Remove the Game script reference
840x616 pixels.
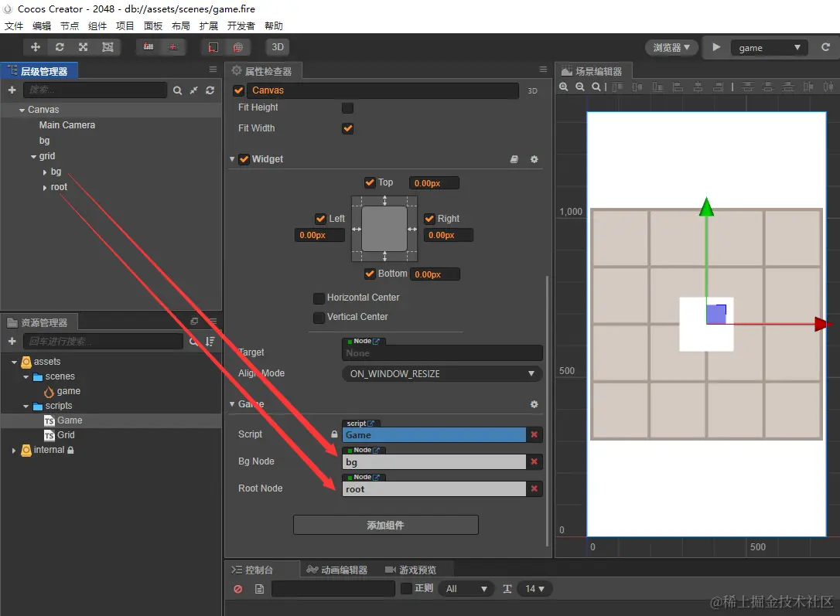pos(534,434)
